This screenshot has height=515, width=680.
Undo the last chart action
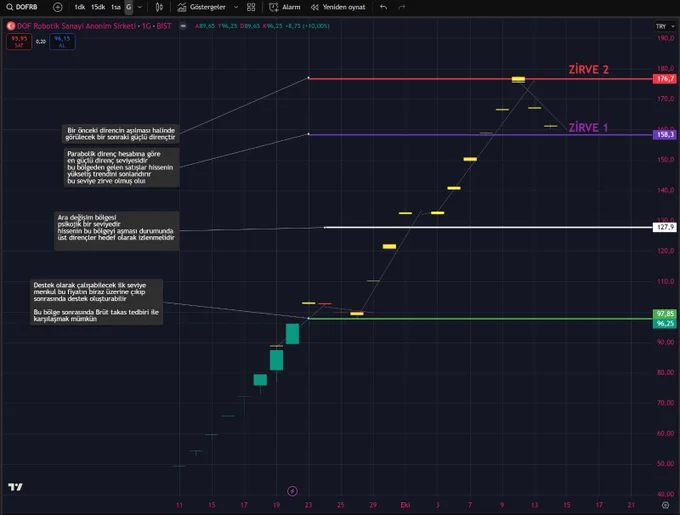pos(383,7)
